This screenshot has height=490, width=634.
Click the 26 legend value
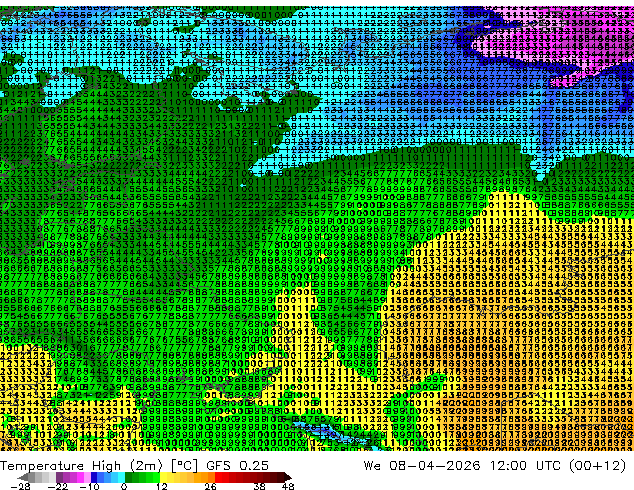(x=210, y=486)
